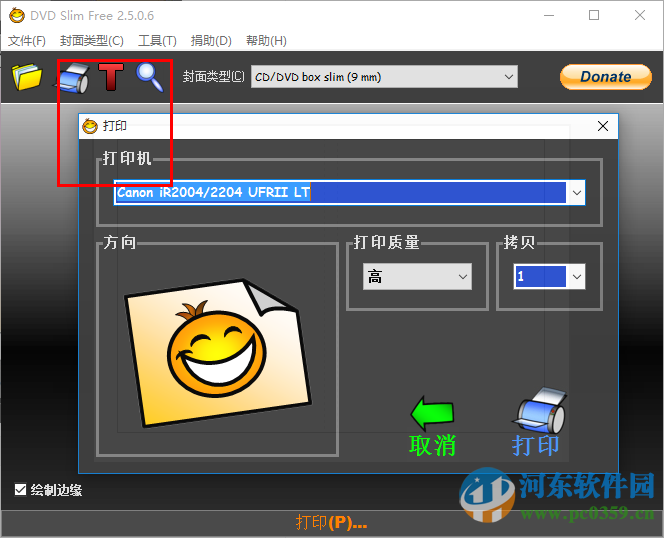Minimize the DVD Slim Free window
Viewport: 664px width, 538px height.
point(549,16)
